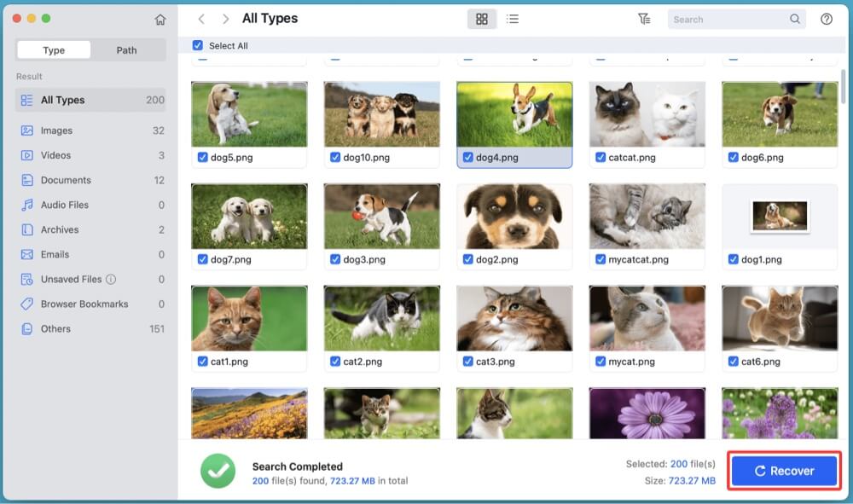
Task: Select the Documents category
Action: coord(66,180)
